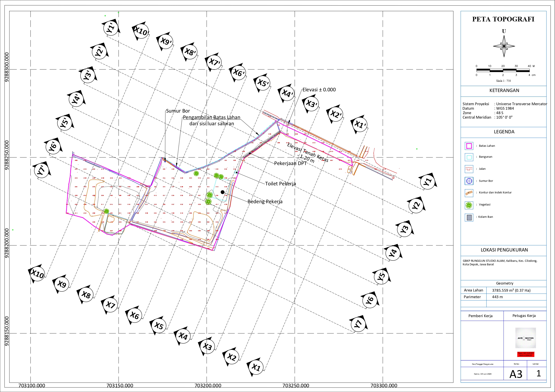Click the LEGENDA section heading

click(504, 132)
